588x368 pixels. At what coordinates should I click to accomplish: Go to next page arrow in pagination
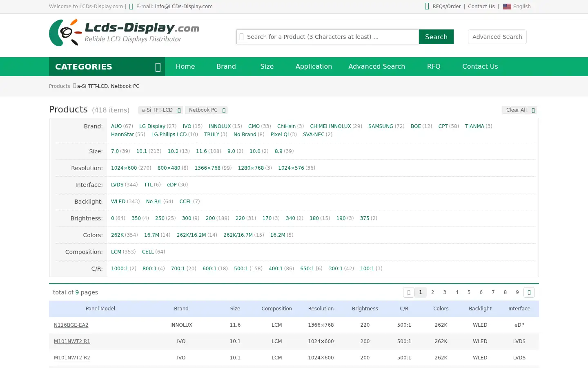pos(529,292)
